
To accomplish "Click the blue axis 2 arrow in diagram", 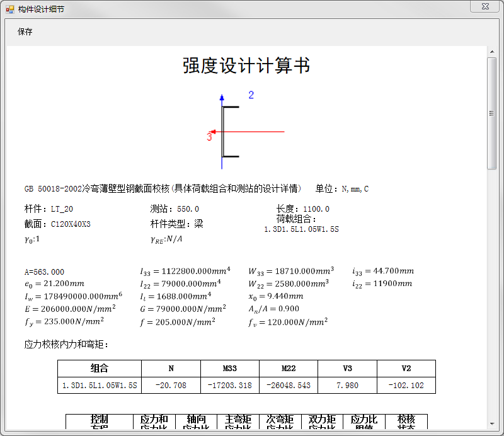I will pyautogui.click(x=222, y=98).
